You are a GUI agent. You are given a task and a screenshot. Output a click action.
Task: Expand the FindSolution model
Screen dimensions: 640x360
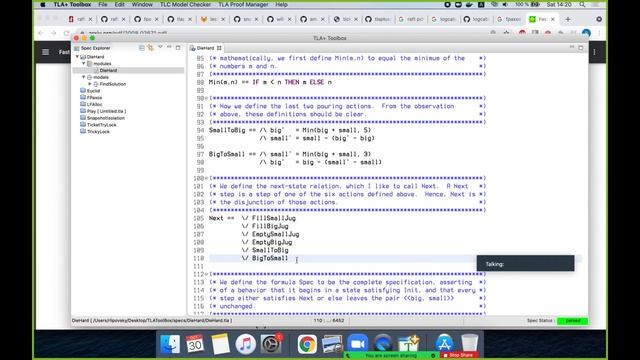[x=90, y=84]
